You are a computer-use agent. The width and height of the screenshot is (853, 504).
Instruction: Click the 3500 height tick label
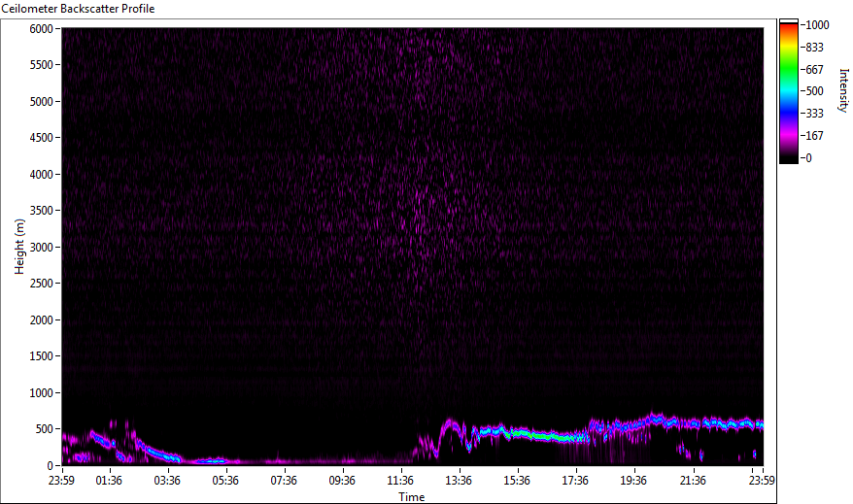coord(42,211)
